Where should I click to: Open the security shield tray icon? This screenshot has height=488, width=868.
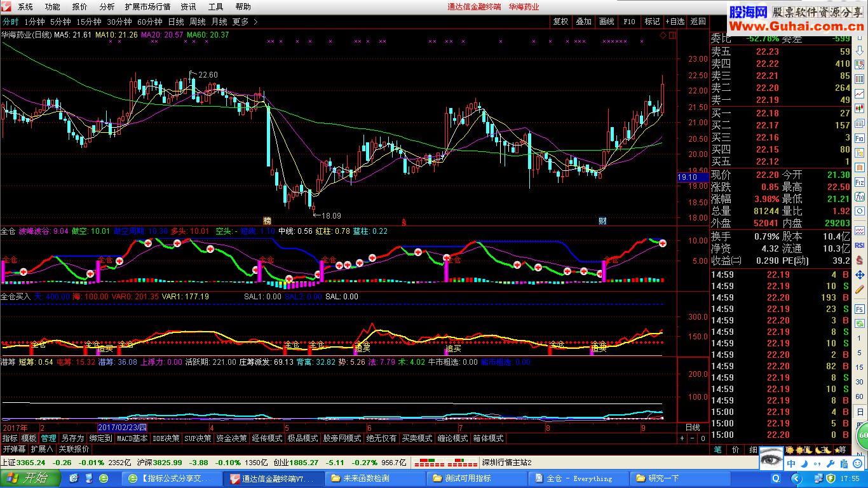click(x=831, y=479)
